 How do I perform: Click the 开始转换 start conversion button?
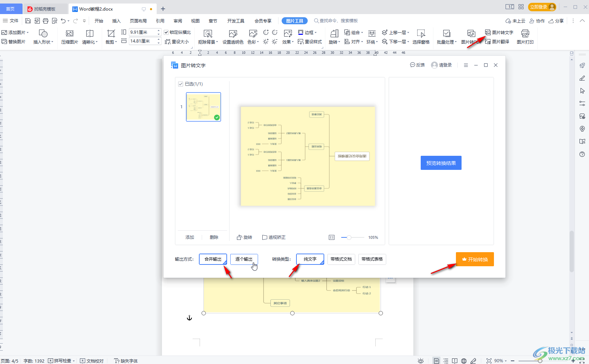(475, 259)
